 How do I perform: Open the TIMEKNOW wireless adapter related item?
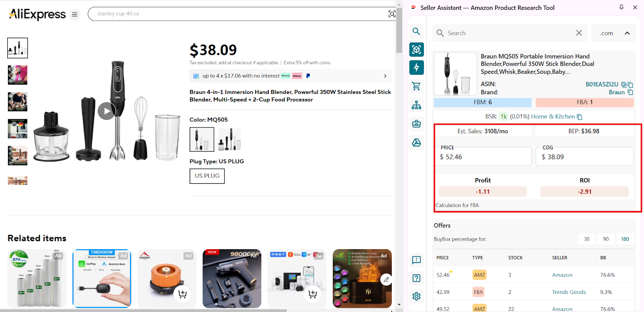[x=102, y=279]
